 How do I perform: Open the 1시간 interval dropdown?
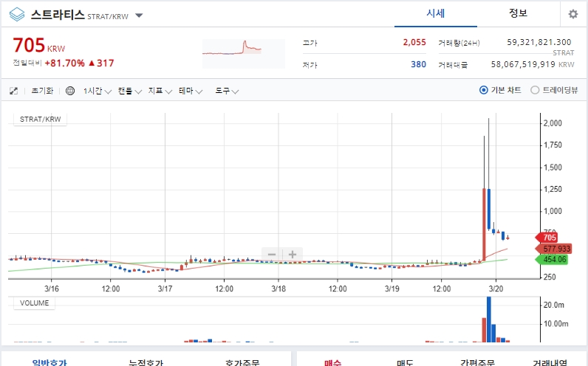pos(97,91)
